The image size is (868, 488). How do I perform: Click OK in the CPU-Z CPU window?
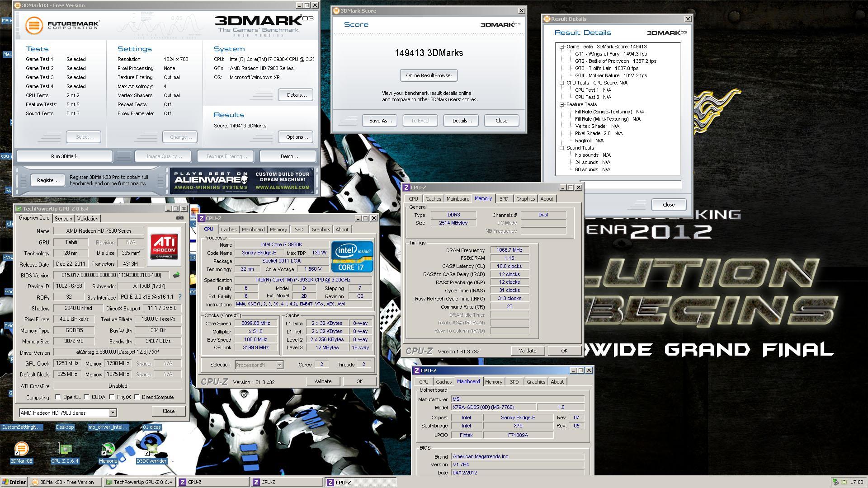[359, 381]
